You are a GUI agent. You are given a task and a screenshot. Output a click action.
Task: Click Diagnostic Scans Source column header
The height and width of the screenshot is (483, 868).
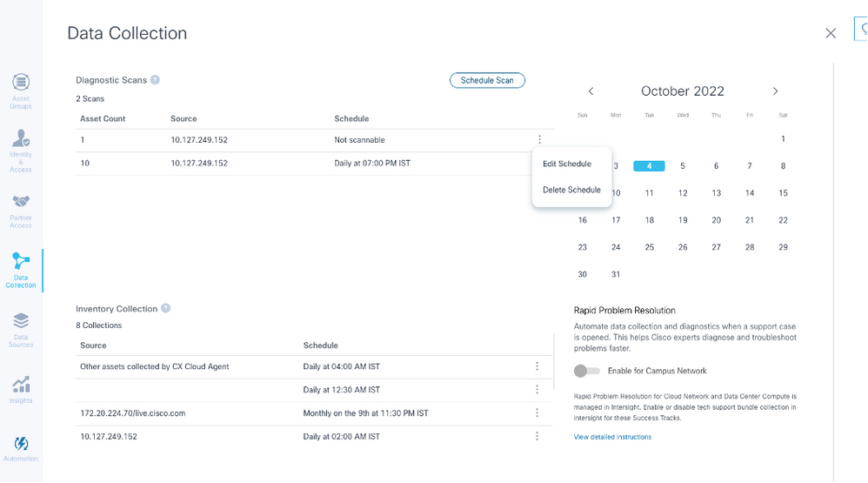pos(184,118)
